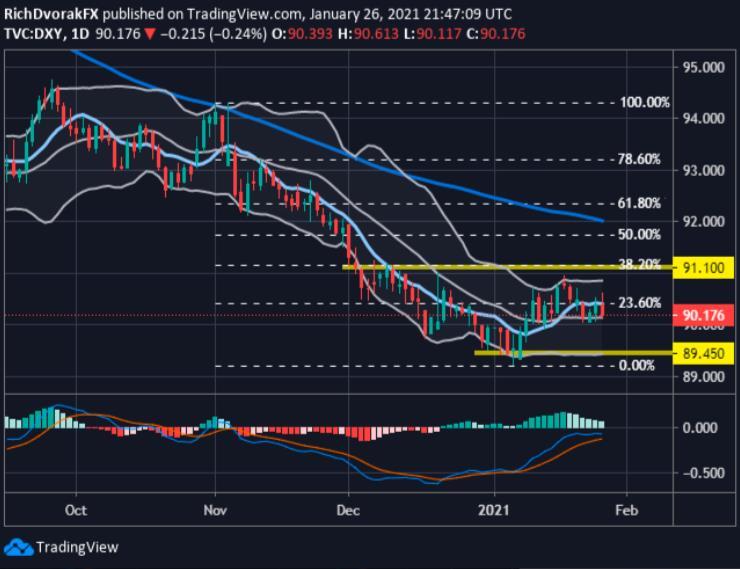Click the low price L:90.117

click(432, 34)
